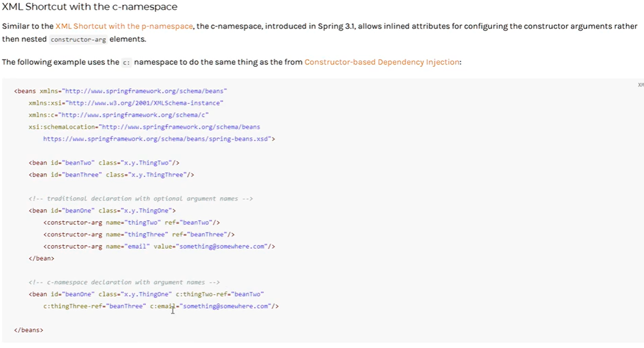Click the closing '</beans>' tag line

[29, 330]
